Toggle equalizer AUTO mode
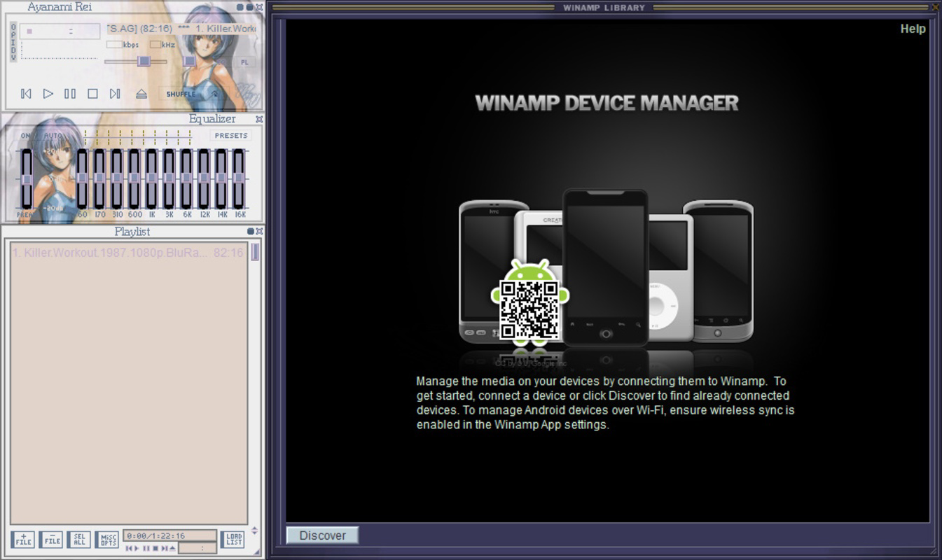Viewport: 942px width, 560px height. 53,135
